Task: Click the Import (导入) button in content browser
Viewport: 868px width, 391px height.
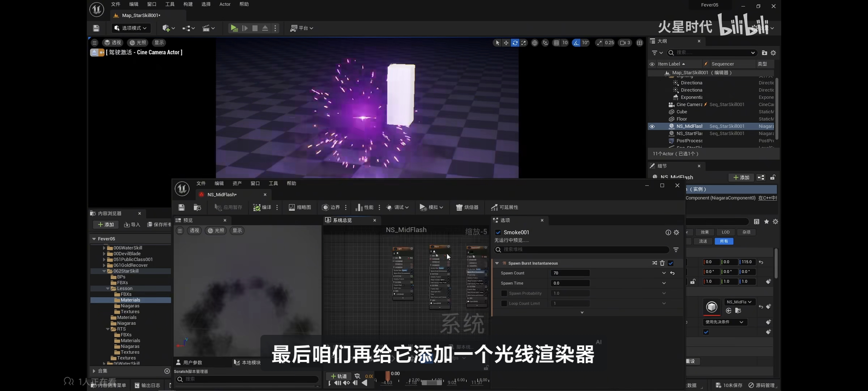Action: point(132,225)
